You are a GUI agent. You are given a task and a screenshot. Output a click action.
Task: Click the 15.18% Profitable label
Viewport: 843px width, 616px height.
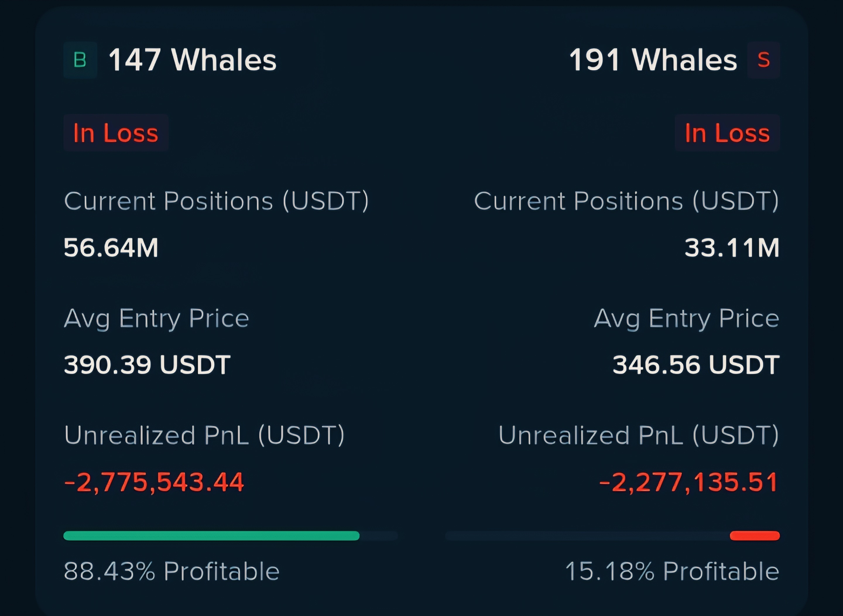672,571
